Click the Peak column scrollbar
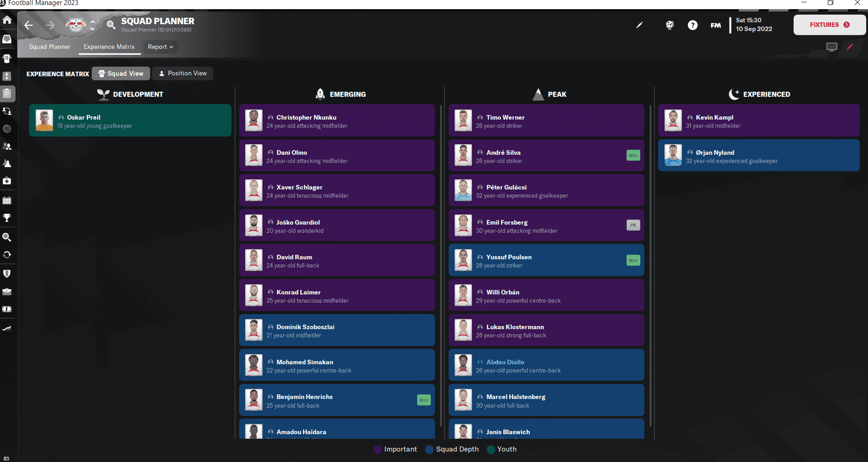 pyautogui.click(x=650, y=265)
